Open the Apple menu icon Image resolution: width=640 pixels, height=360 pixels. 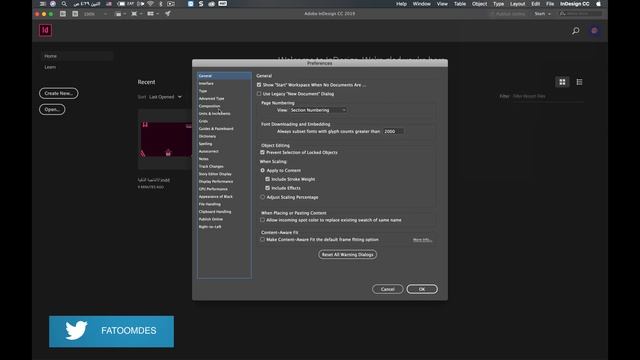pos(598,4)
